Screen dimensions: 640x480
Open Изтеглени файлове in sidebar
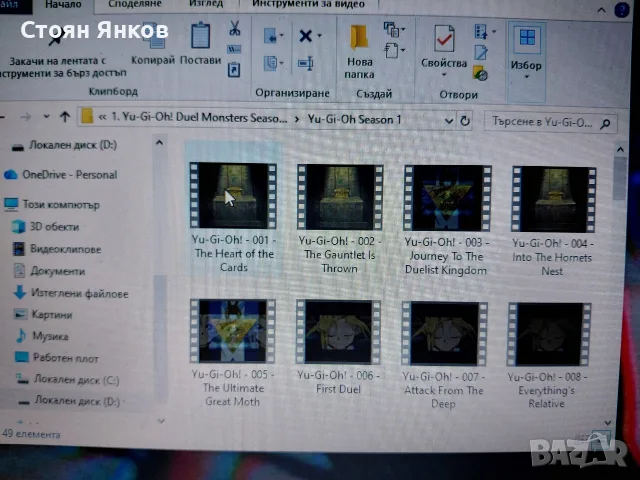tap(71, 293)
